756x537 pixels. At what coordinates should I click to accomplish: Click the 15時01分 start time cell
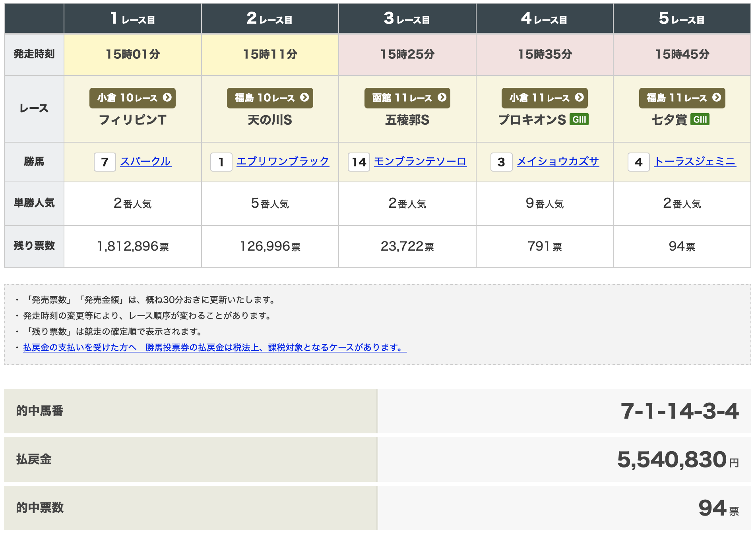(x=133, y=54)
